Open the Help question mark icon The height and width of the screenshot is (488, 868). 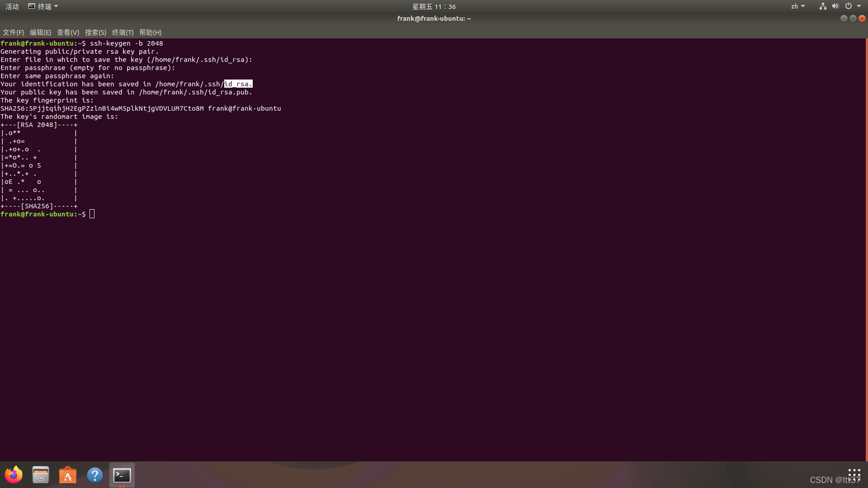click(x=95, y=475)
